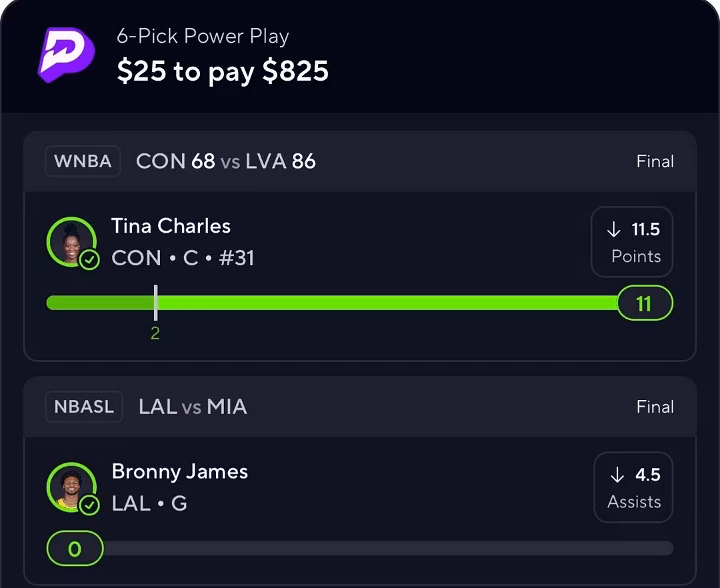Click the $25 to pay $825 heading
Screen dimensions: 720x588
[x=223, y=71]
